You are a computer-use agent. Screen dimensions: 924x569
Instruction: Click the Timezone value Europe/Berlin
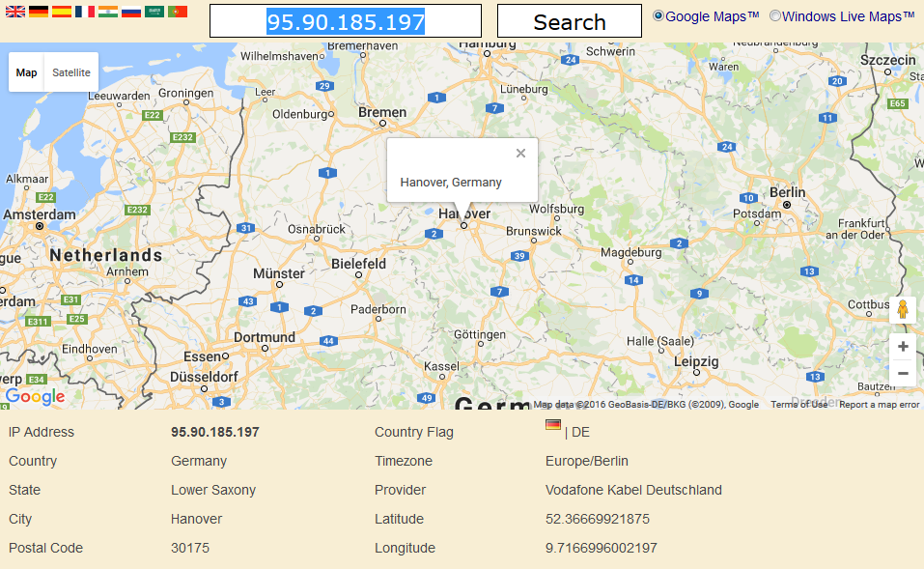(587, 461)
